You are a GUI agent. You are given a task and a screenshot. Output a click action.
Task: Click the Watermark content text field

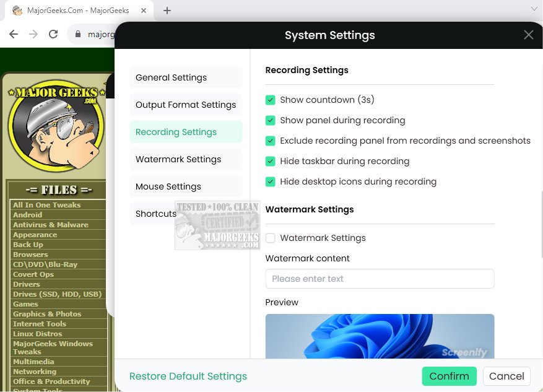coord(380,279)
